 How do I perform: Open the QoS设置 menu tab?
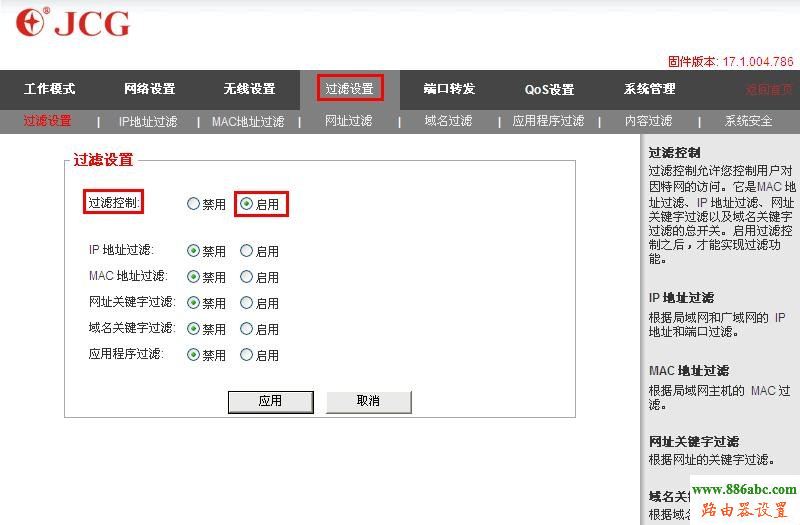pos(549,89)
